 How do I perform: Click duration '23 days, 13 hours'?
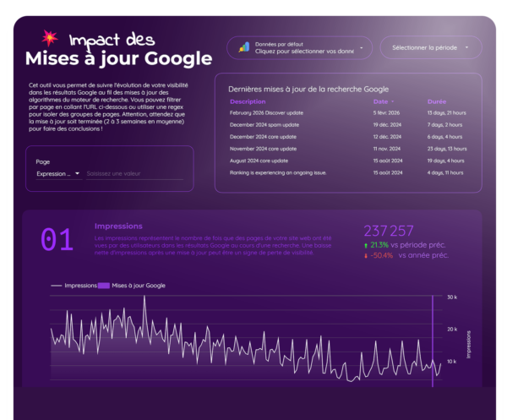point(447,149)
